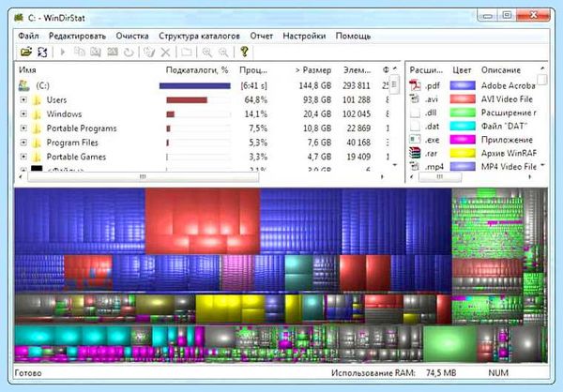Image resolution: width=563 pixels, height=392 pixels.
Task: Click the 102 045 items value
Action: pyautogui.click(x=357, y=114)
